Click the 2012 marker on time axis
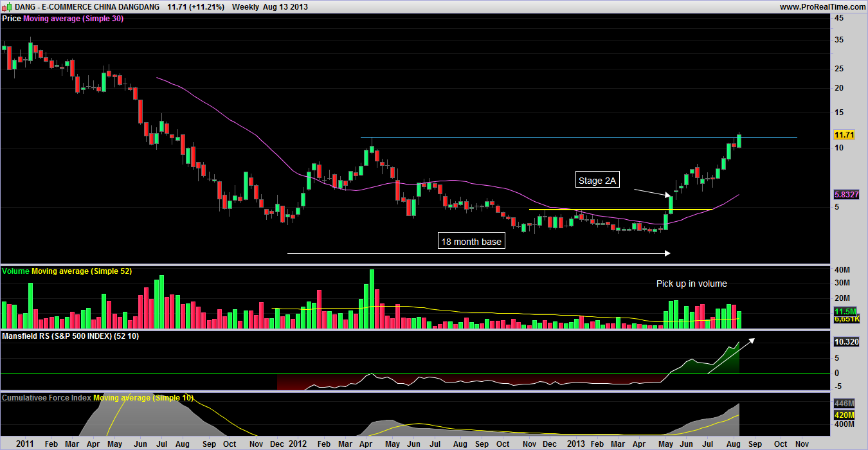868x450 pixels. point(298,444)
